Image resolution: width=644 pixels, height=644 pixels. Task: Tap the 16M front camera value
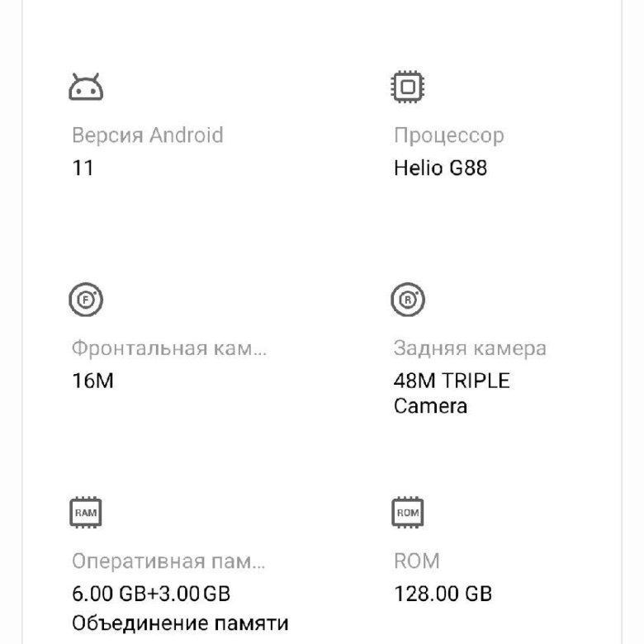(x=92, y=381)
